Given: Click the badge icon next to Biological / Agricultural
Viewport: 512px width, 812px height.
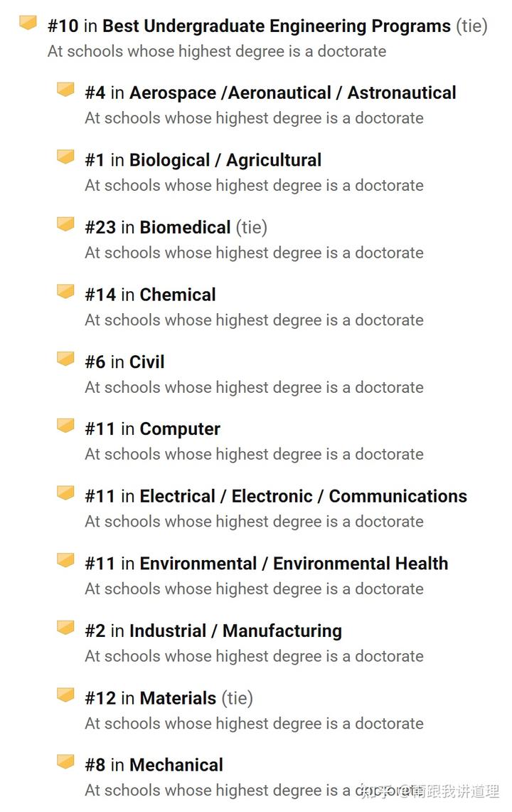Looking at the screenshot, I should point(65,157).
